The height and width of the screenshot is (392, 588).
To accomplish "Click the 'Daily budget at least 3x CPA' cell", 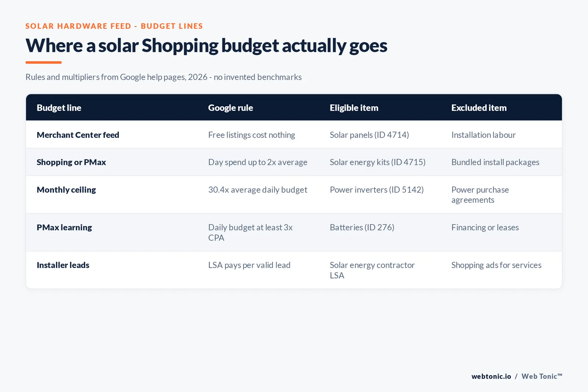I will 250,233.
